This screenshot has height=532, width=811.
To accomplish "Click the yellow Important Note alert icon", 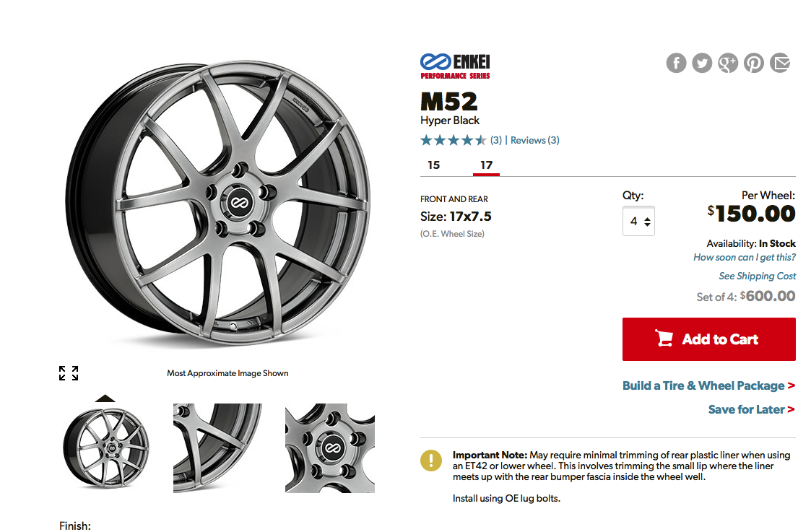I will pos(431,460).
